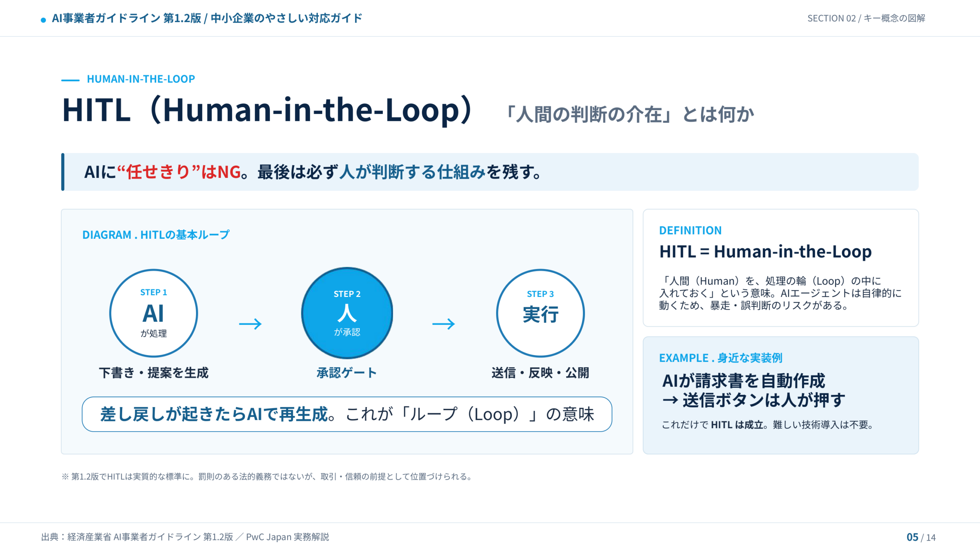The height and width of the screenshot is (551, 980).
Task: Click HITL = Human-in-the-Loop heading
Action: (765, 252)
